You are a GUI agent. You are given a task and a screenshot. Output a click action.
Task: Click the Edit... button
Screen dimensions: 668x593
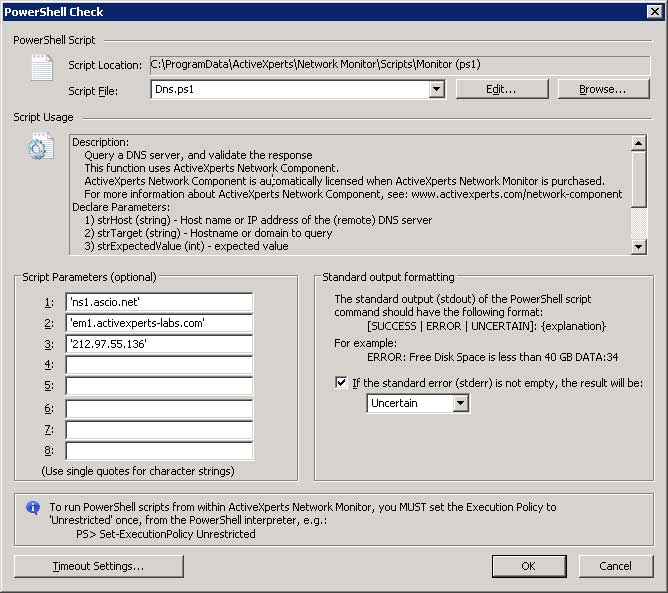click(x=501, y=90)
